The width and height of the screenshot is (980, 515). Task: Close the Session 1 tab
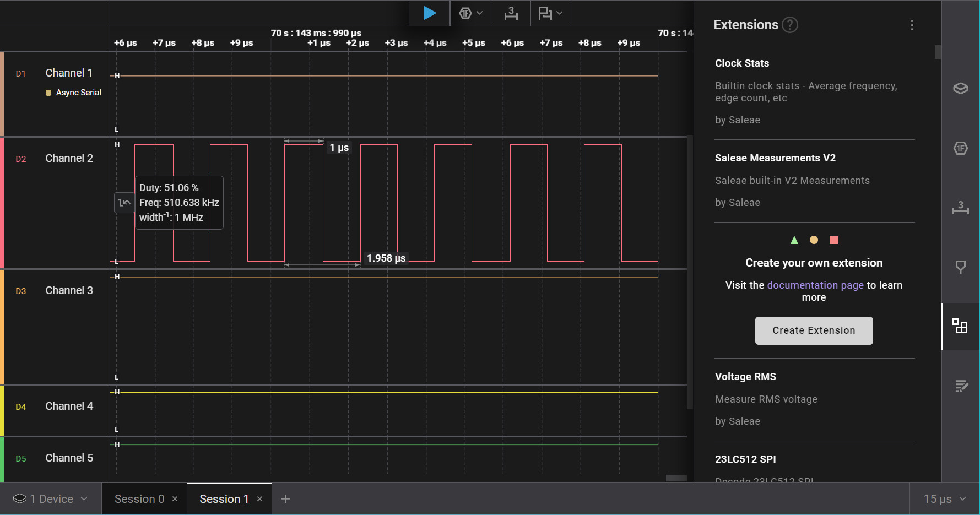(x=259, y=499)
